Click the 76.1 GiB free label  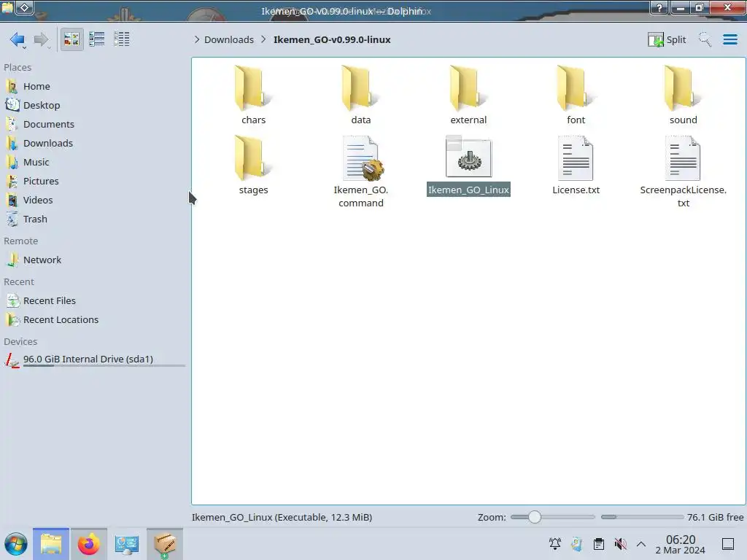(x=715, y=517)
